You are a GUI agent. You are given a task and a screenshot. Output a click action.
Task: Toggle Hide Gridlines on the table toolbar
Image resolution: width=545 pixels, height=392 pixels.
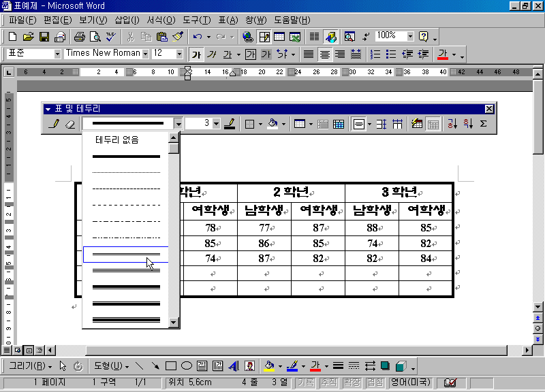click(x=433, y=124)
